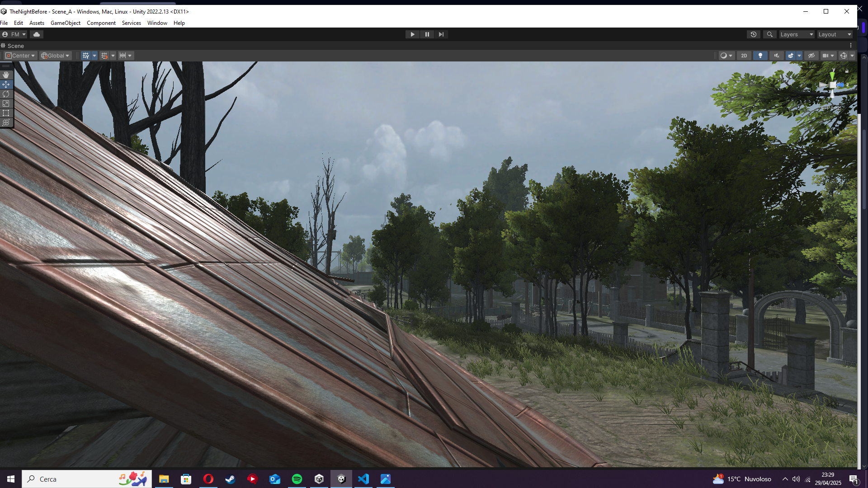Open the scene camera settings dropdown
This screenshot has width=868, height=488.
point(828,56)
